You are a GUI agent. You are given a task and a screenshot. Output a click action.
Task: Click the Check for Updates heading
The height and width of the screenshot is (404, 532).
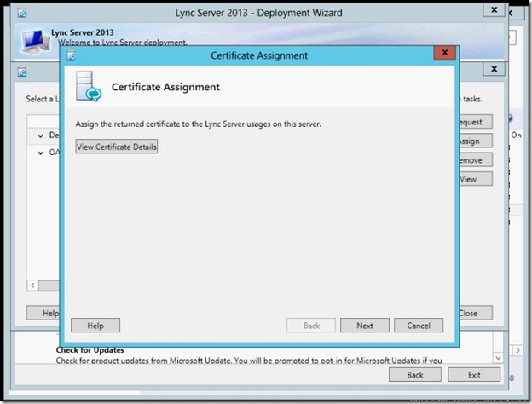click(90, 349)
